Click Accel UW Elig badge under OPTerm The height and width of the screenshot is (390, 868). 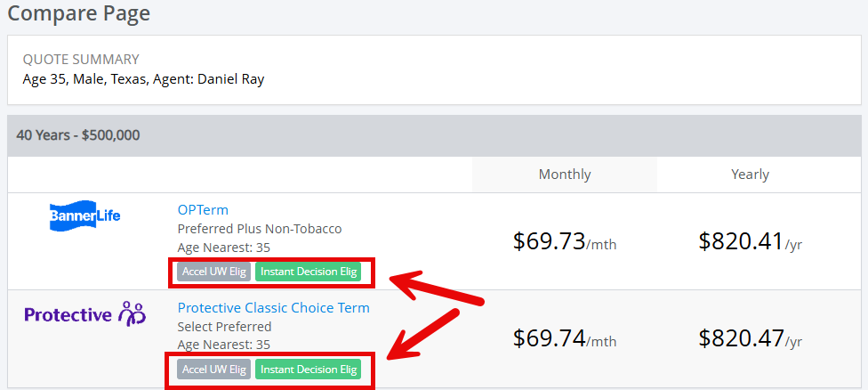click(x=213, y=272)
